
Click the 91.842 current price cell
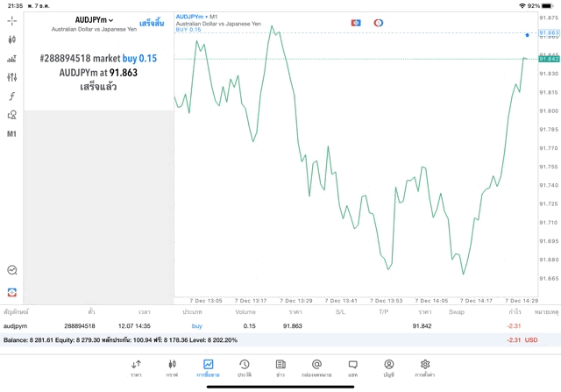[422, 325]
